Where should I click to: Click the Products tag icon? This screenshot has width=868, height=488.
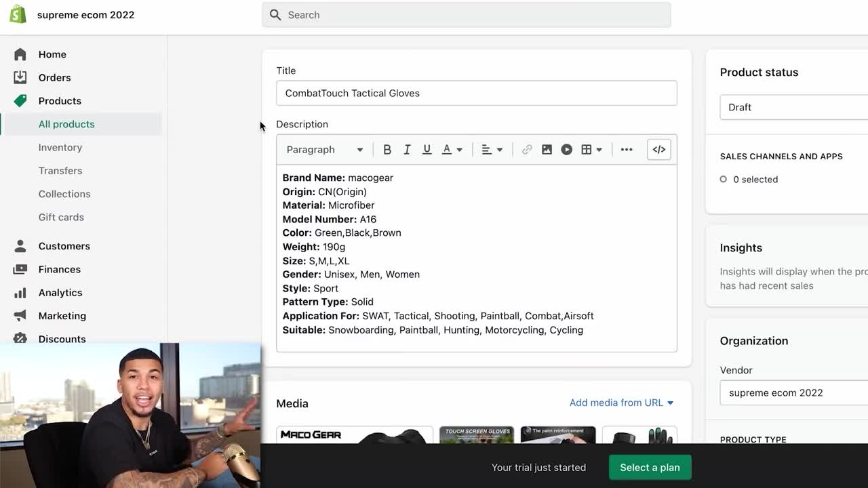[x=20, y=100]
